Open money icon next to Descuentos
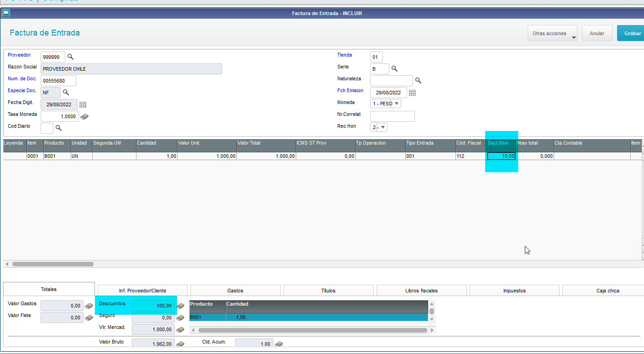The image size is (644, 354). click(x=180, y=306)
